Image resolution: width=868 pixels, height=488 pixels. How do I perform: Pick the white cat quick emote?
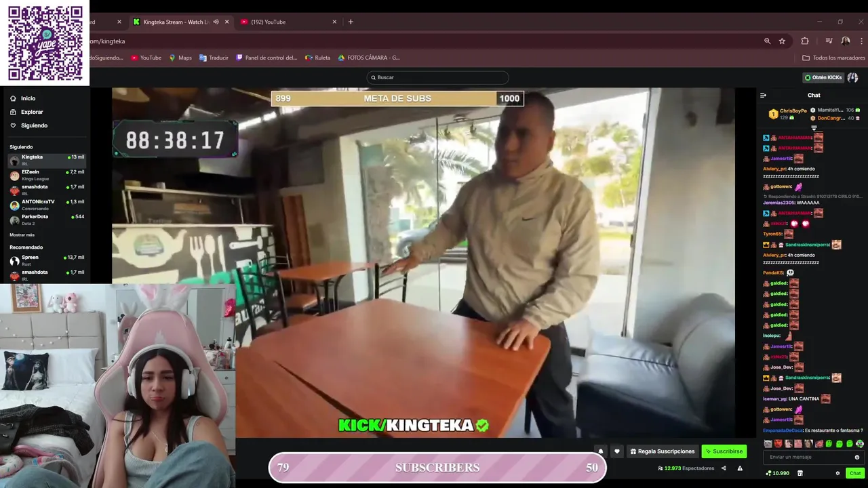tap(768, 444)
